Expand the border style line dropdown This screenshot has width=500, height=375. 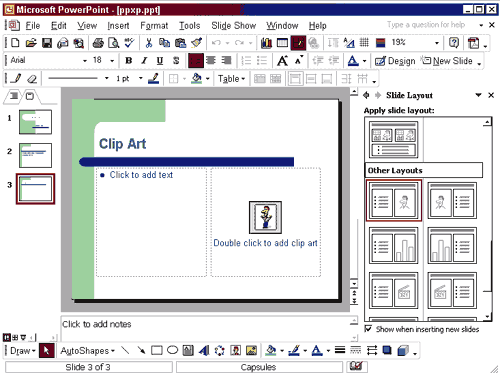point(107,79)
